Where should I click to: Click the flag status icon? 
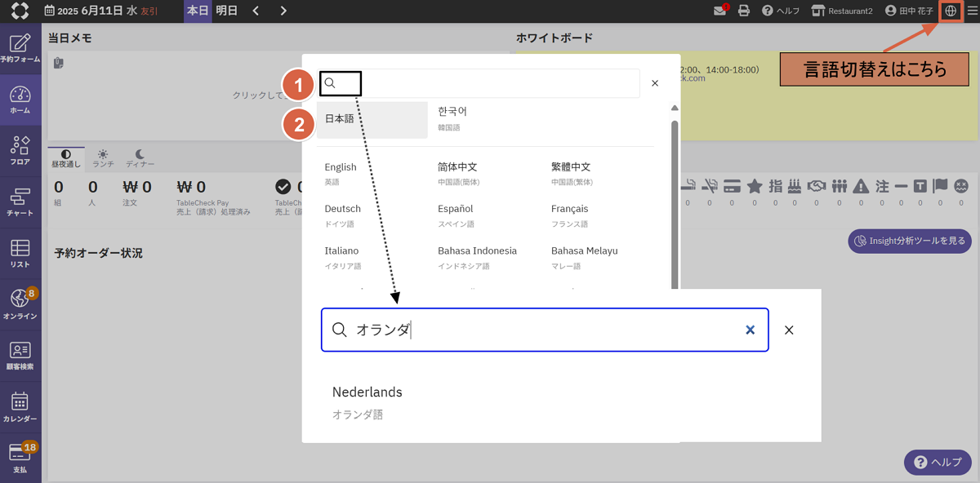point(940,185)
